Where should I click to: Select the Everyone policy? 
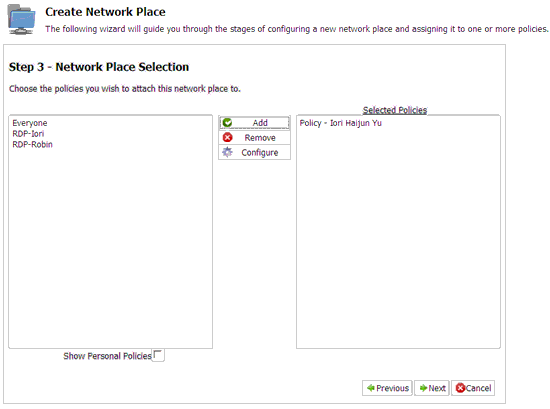click(x=30, y=123)
